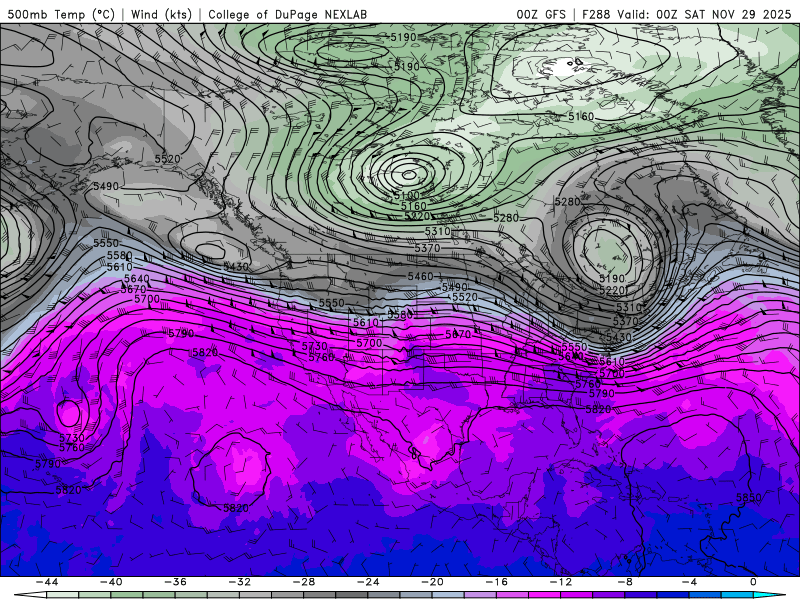
Task: Click the 'Wind (kts)' header label
Action: click(161, 14)
